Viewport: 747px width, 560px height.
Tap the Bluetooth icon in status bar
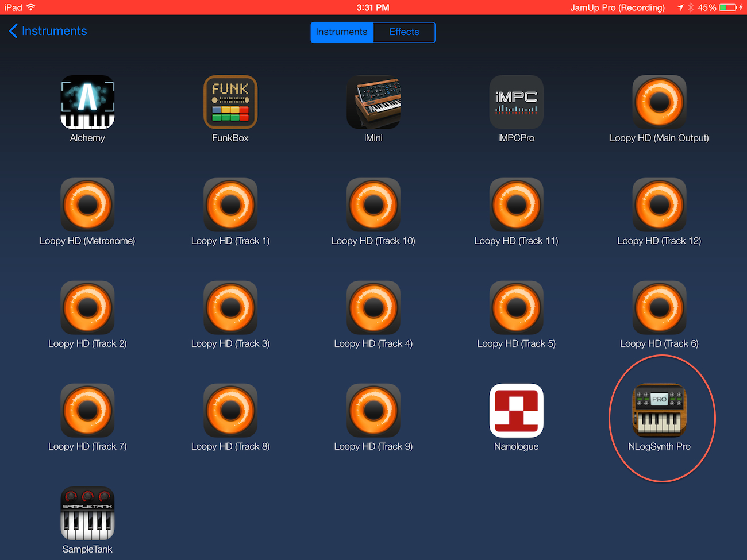pos(691,7)
